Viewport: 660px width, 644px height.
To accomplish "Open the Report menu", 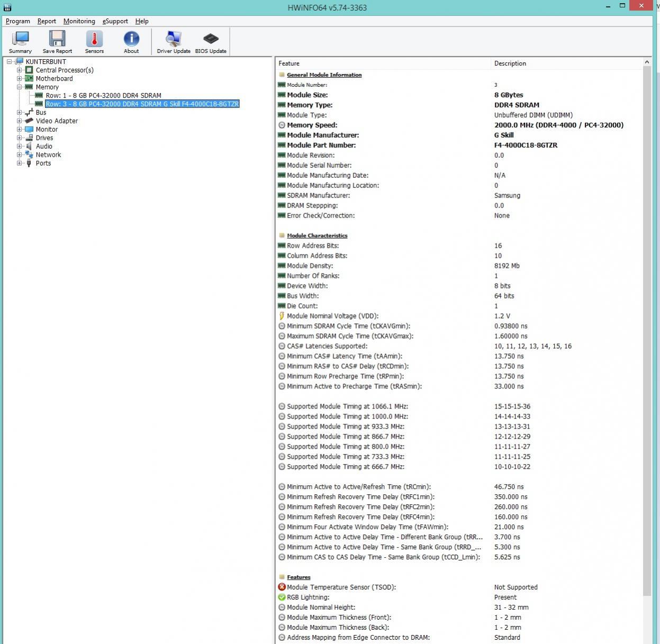I will 47,21.
